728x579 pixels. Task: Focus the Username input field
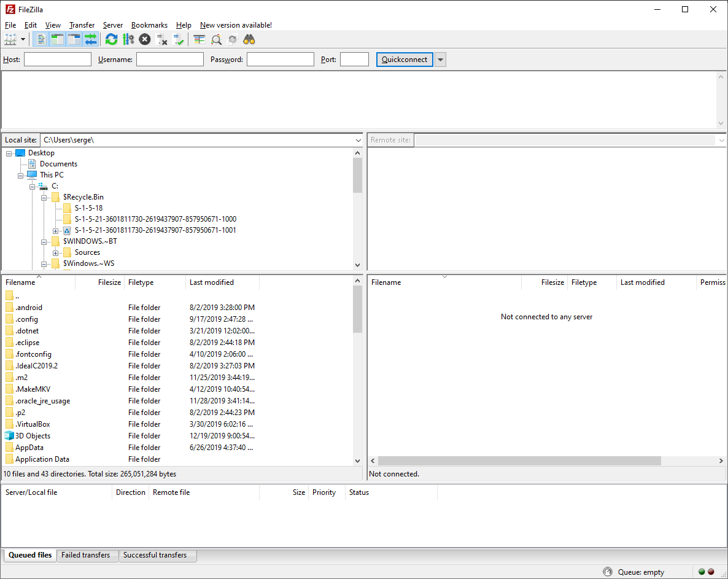[170, 60]
